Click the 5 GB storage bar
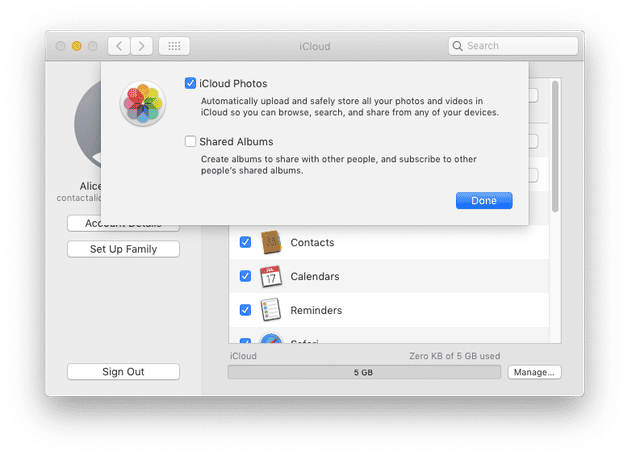The height and width of the screenshot is (456, 630). [x=364, y=372]
